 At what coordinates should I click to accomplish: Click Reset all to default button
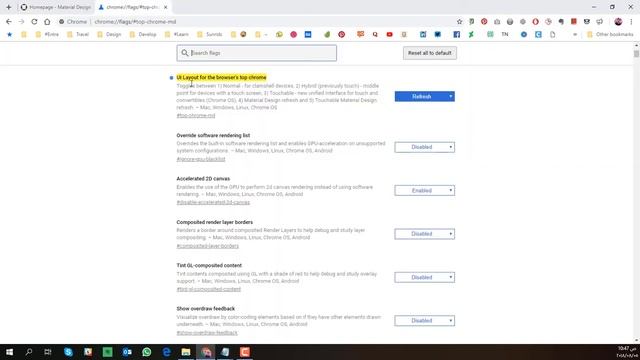[430, 53]
